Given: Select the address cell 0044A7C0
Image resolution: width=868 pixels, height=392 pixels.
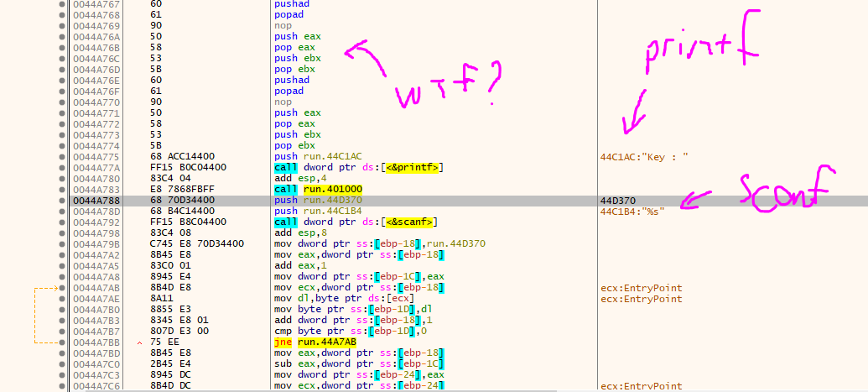Looking at the screenshot, I should [x=96, y=363].
